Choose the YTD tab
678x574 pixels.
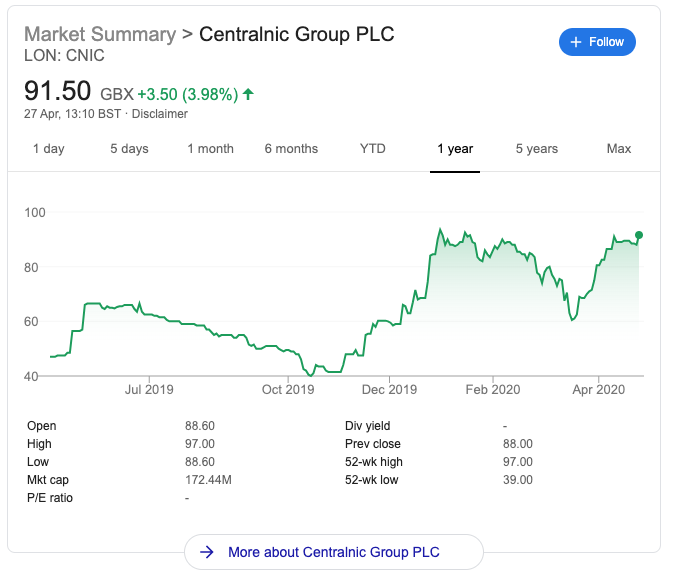[x=373, y=149]
